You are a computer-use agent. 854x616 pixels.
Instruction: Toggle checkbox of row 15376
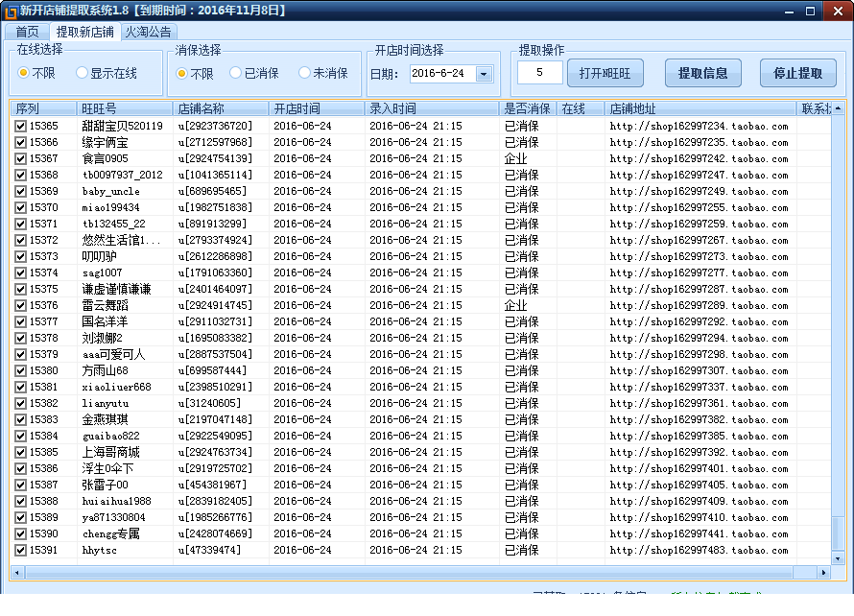coord(21,305)
